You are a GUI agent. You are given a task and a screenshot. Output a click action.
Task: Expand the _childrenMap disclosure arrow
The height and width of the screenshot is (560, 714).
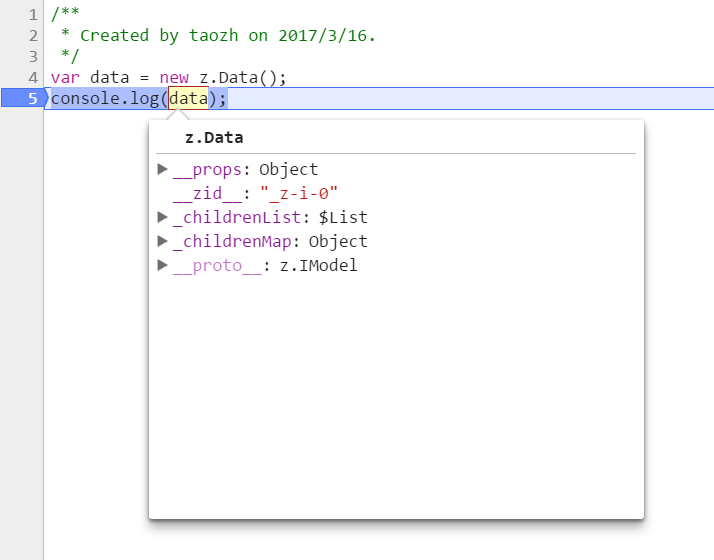(x=163, y=241)
